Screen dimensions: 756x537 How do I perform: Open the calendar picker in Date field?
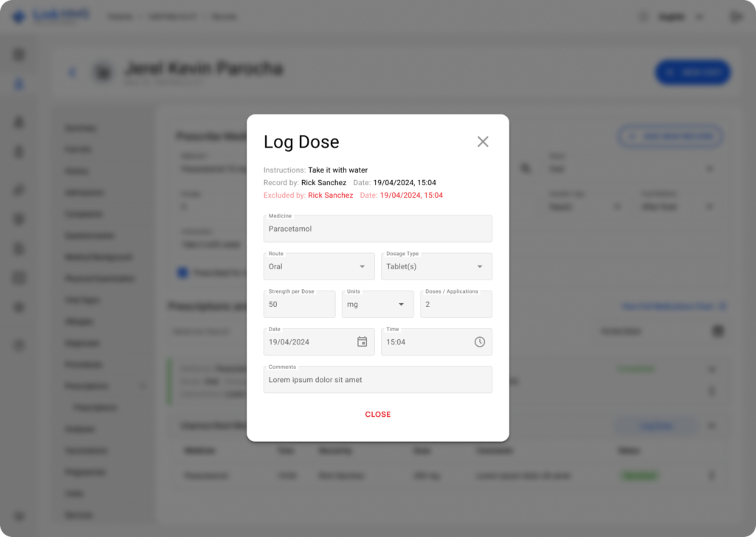tap(362, 342)
